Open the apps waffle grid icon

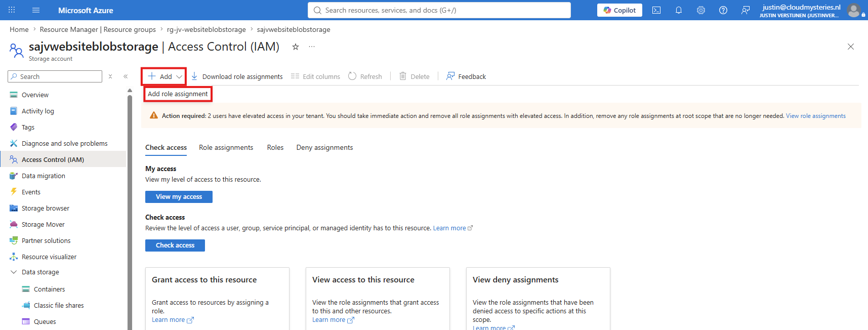(12, 10)
